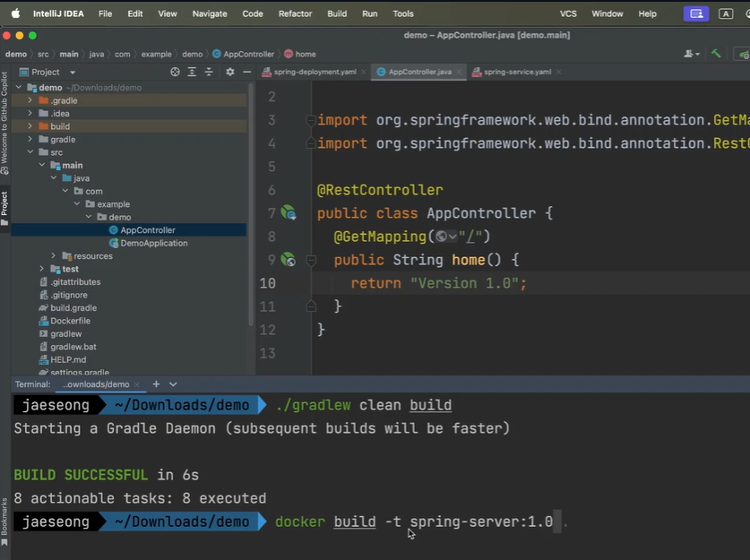Open the user account icon in toolbar
Screen dimensions: 750x560
point(691,54)
